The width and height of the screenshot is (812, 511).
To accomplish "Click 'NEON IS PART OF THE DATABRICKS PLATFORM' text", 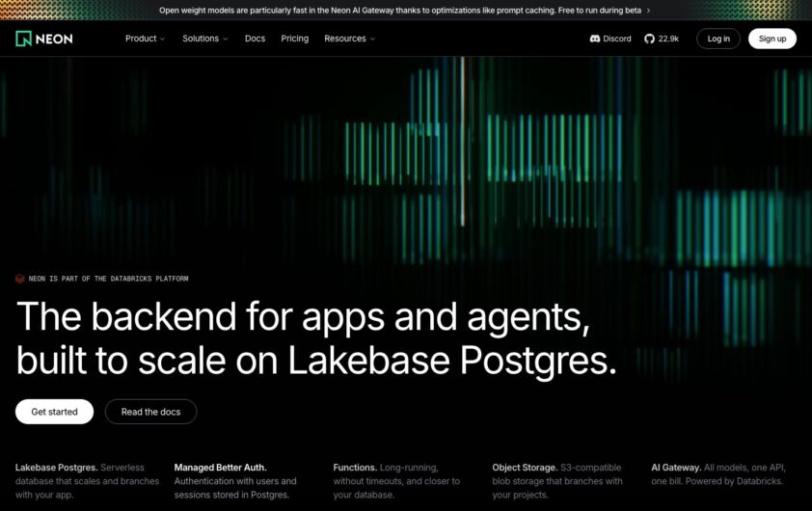I will (108, 279).
